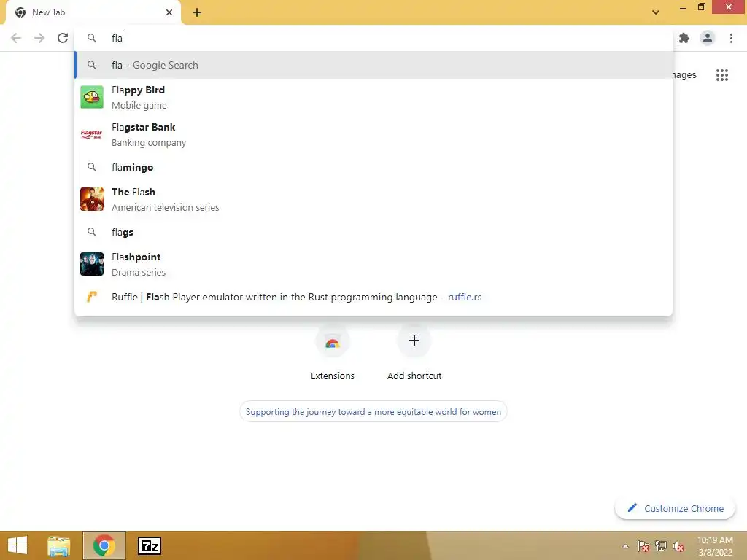Reload the page with refresh icon

tap(63, 38)
